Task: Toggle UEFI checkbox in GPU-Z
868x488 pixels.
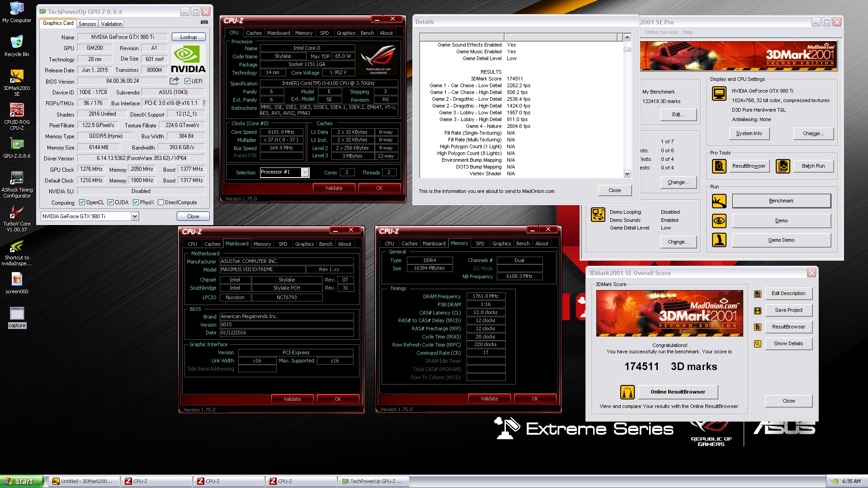Action: click(x=187, y=81)
